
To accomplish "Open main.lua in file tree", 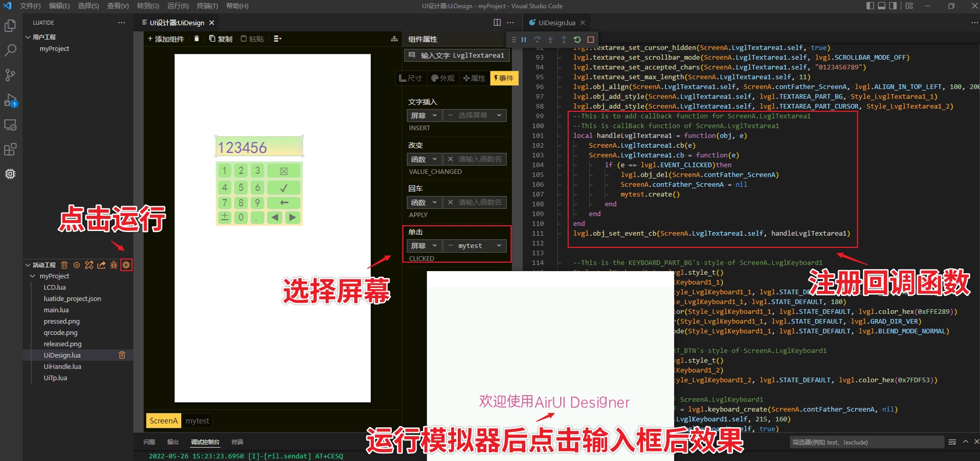I will [x=56, y=310].
